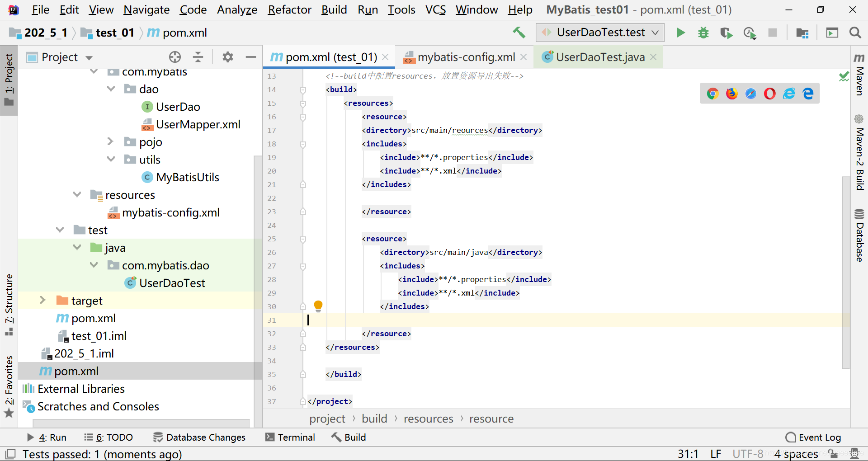Viewport: 868px width, 461px height.
Task: Open the Refactor menu
Action: coord(289,9)
